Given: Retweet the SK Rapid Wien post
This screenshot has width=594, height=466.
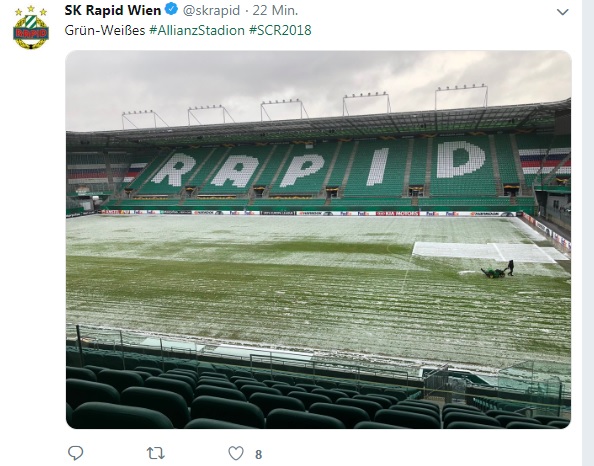Looking at the screenshot, I should [155, 453].
